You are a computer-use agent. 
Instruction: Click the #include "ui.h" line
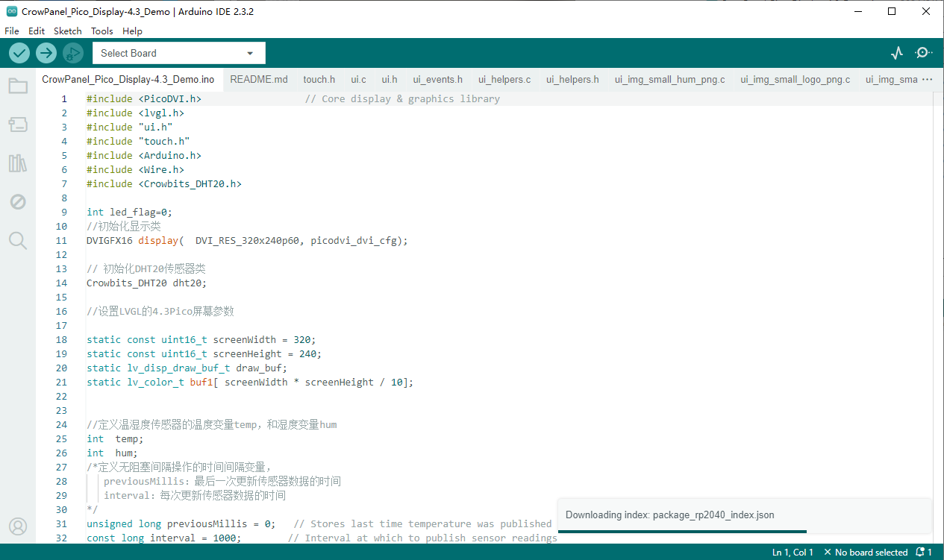130,127
